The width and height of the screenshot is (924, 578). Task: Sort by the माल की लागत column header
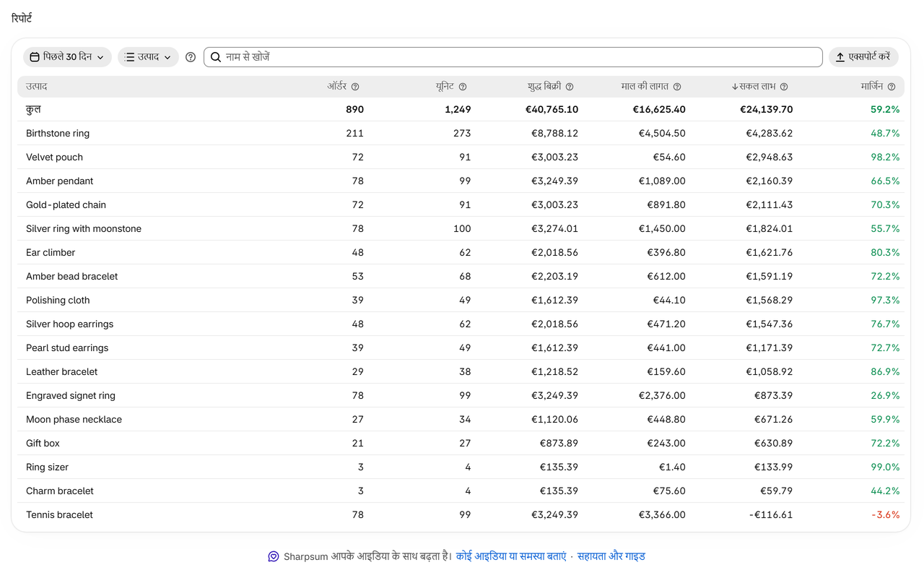click(x=645, y=87)
